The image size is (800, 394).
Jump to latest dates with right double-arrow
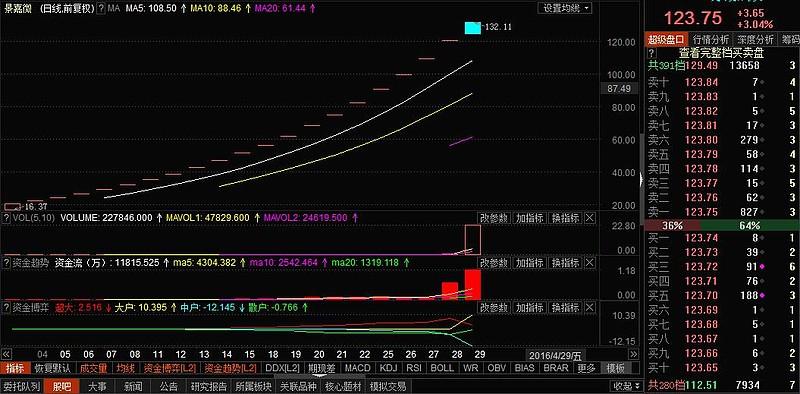coord(633,354)
